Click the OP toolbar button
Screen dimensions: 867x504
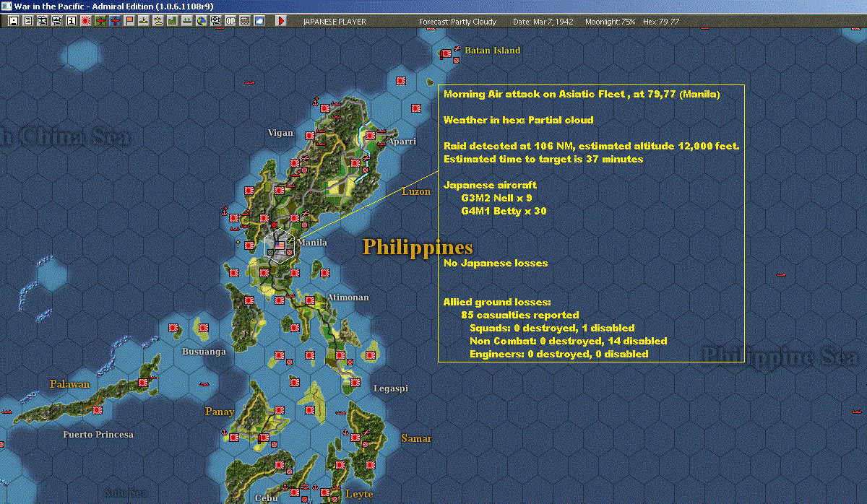230,21
